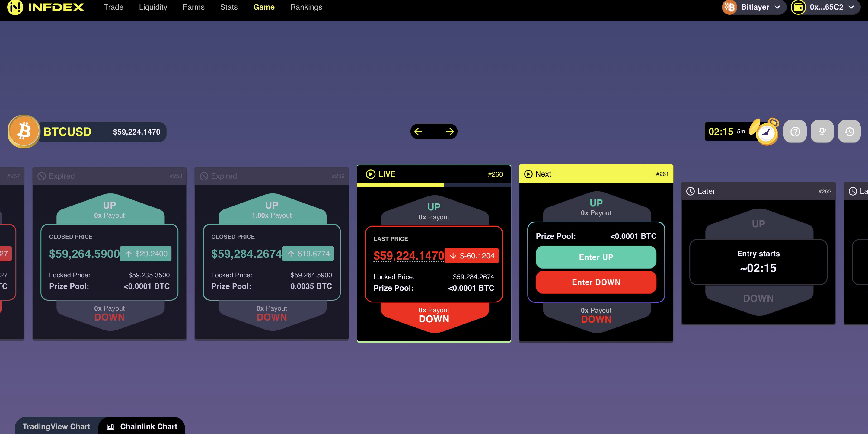This screenshot has width=868, height=434.
Task: Switch to Chainlink Chart tab
Action: click(142, 426)
